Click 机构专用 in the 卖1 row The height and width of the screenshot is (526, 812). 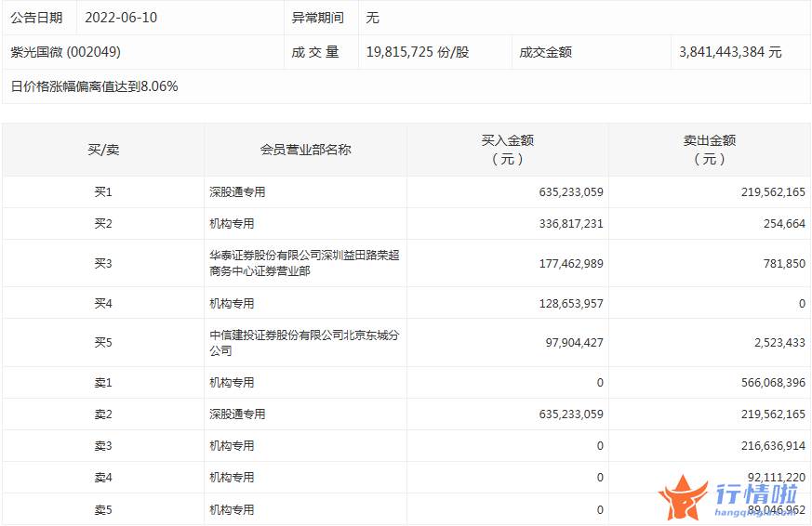click(232, 382)
